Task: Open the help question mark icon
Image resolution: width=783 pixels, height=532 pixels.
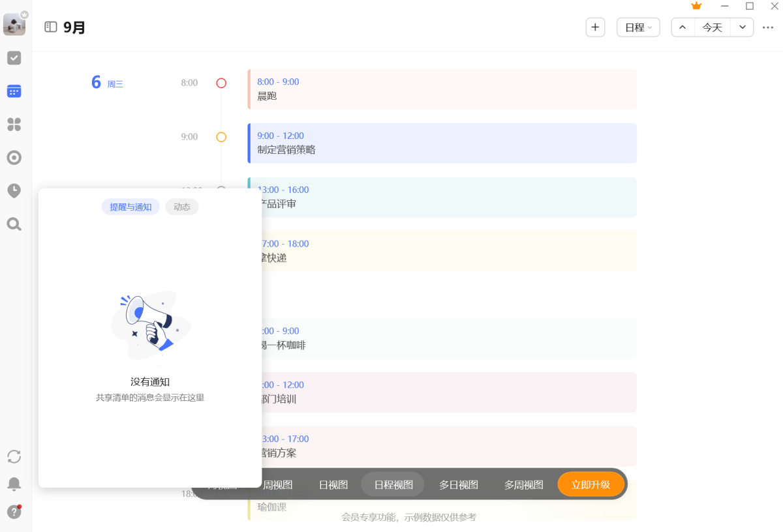Action: point(14,512)
